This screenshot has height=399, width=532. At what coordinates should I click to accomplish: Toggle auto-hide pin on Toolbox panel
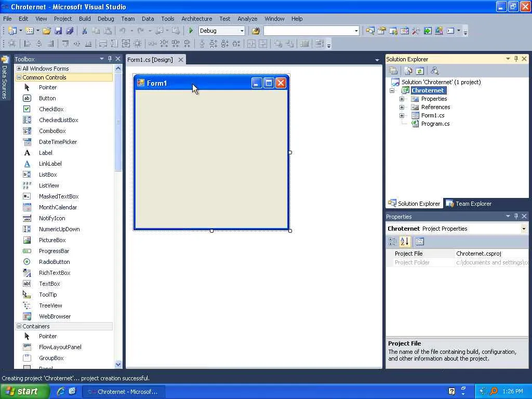[110, 59]
